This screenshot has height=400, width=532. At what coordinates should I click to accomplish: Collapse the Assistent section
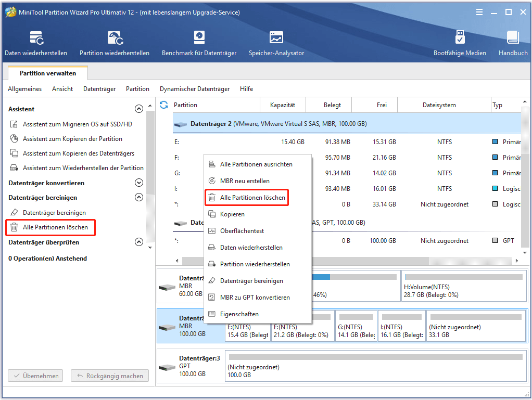coord(139,109)
